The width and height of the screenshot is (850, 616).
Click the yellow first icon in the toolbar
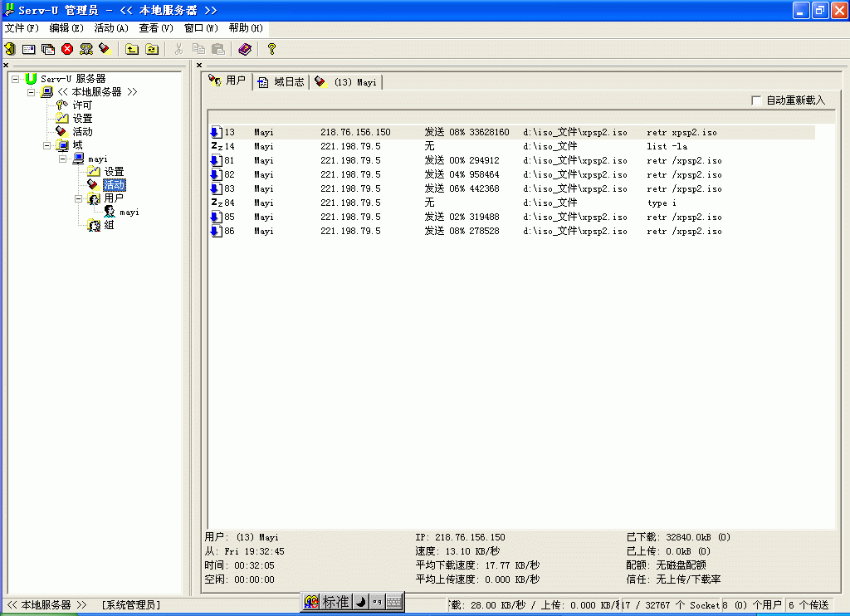(10, 49)
